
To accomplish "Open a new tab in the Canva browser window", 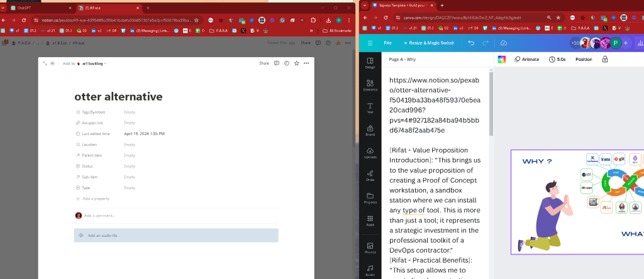I will tap(442, 5).
